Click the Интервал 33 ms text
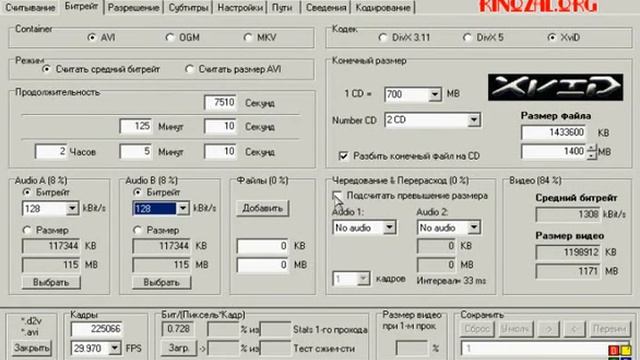 [452, 281]
